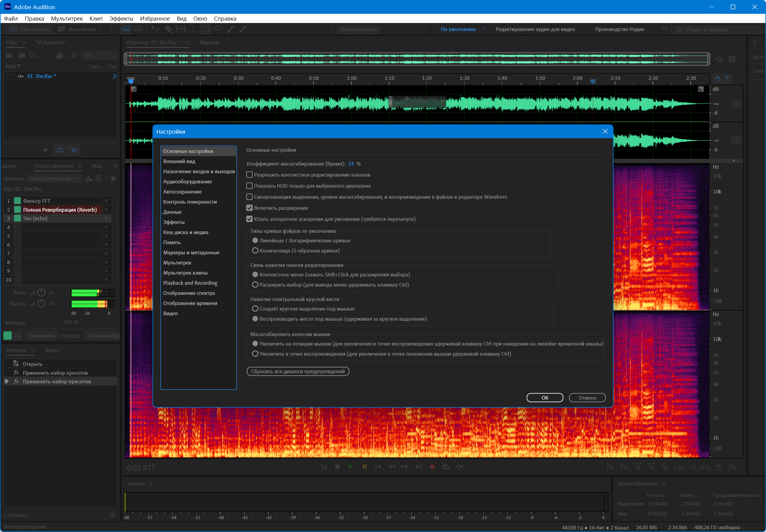The width and height of the screenshot is (766, 532).
Task: Select the Paintbrush selection tool
Action: click(x=230, y=29)
